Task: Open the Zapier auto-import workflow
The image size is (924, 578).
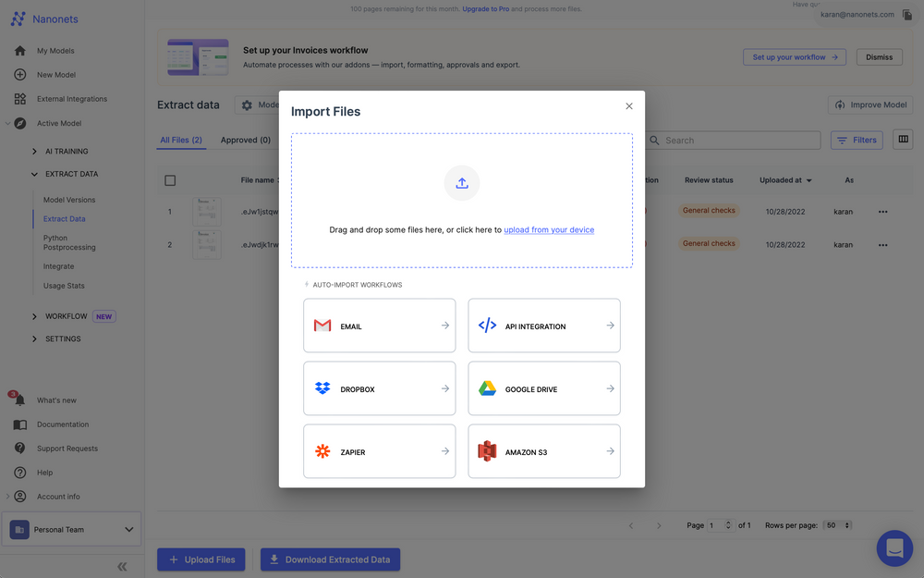Action: click(379, 451)
